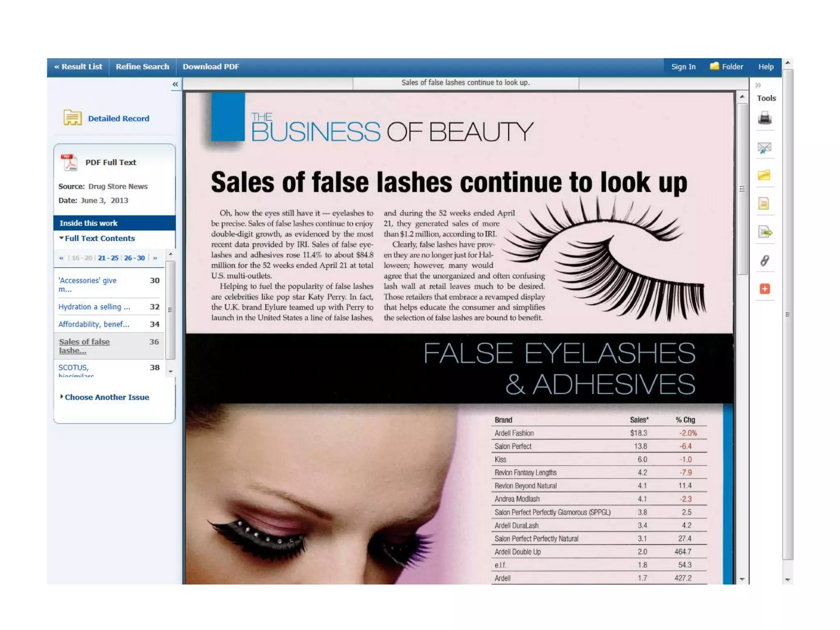Screen dimensions: 840x630
Task: Click the Permalink chain icon
Action: pyautogui.click(x=765, y=260)
